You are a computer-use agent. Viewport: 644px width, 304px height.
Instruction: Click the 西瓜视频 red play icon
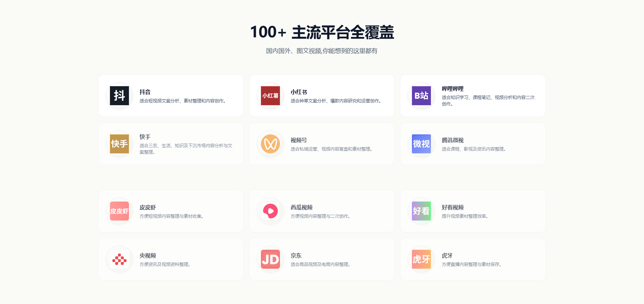tap(270, 211)
